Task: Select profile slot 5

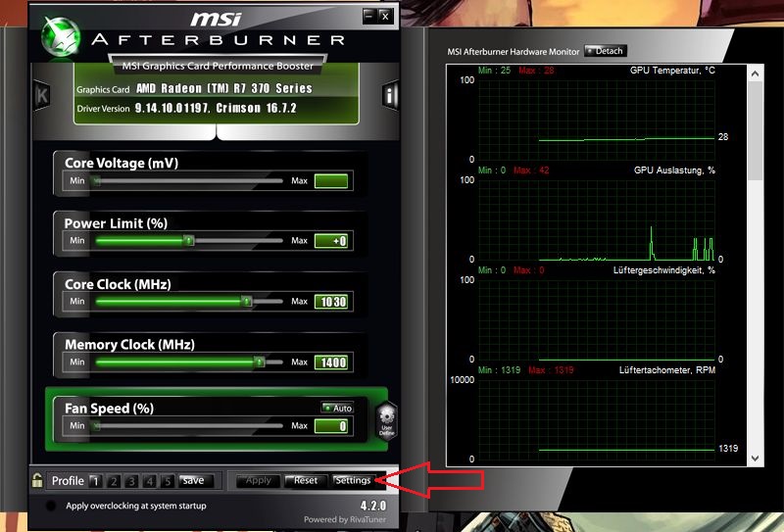Action: point(167,481)
